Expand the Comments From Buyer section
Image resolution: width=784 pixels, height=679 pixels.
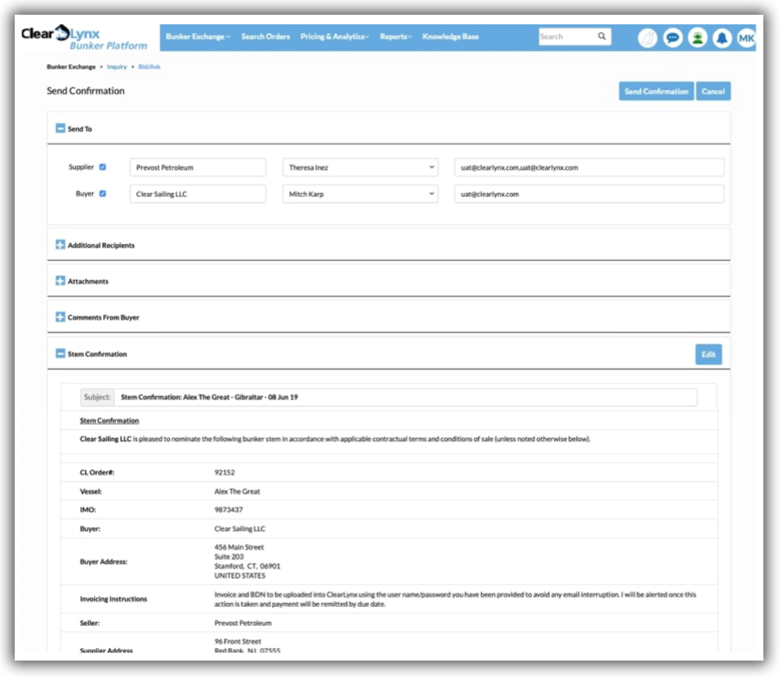(60, 317)
